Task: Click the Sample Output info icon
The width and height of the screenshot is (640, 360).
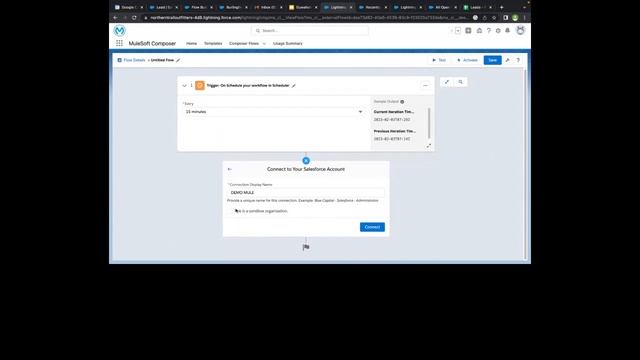Action: point(402,102)
